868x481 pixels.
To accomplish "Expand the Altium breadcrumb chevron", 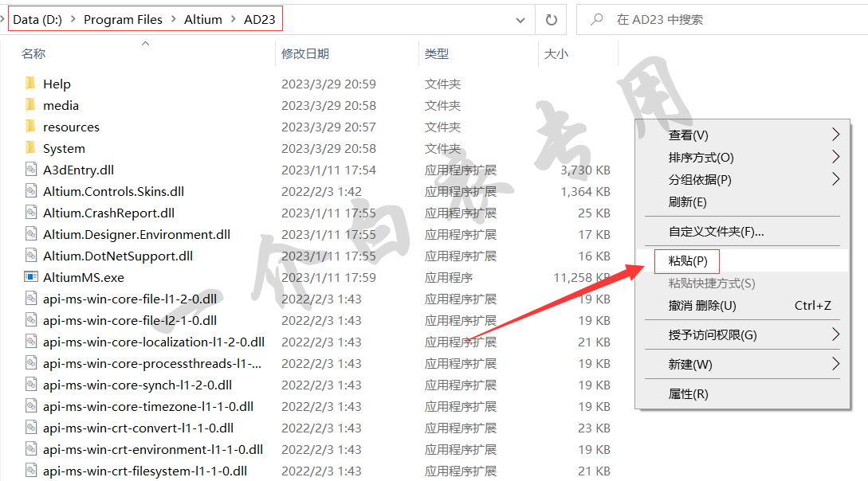I will (x=233, y=19).
